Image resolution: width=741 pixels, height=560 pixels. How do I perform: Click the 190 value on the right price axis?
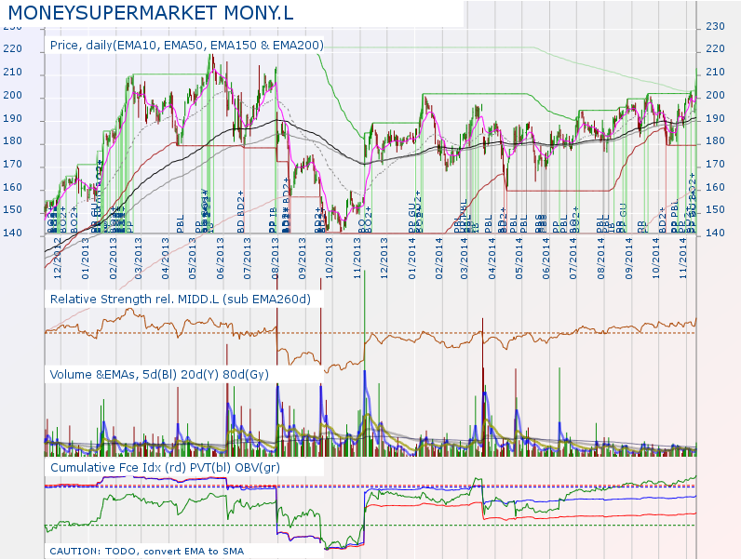pyautogui.click(x=716, y=118)
